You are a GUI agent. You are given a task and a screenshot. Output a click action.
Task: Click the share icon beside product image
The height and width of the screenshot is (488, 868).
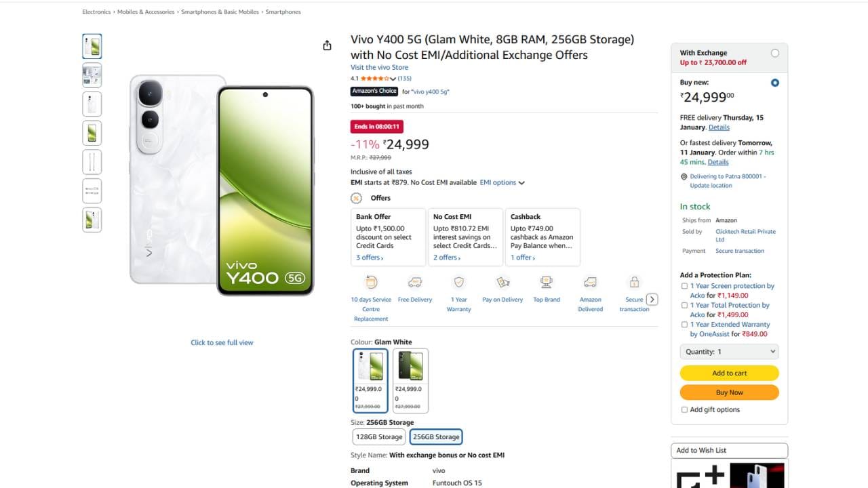(327, 45)
